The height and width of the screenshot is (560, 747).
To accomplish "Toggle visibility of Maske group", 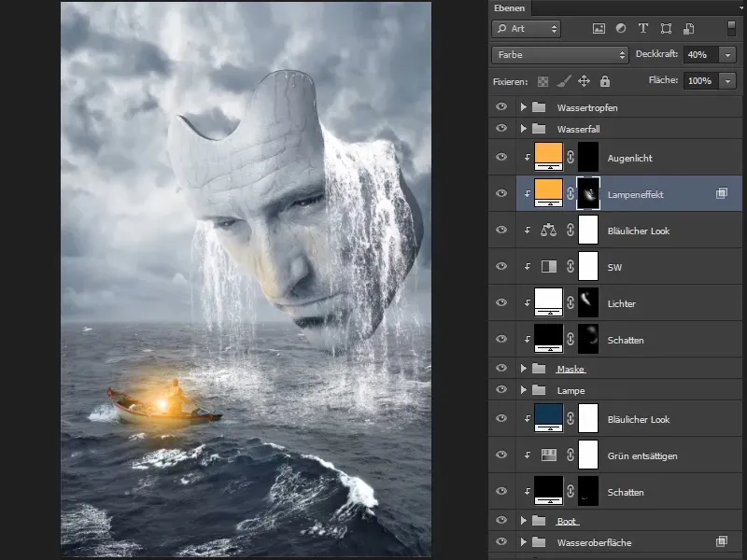I will 501,368.
